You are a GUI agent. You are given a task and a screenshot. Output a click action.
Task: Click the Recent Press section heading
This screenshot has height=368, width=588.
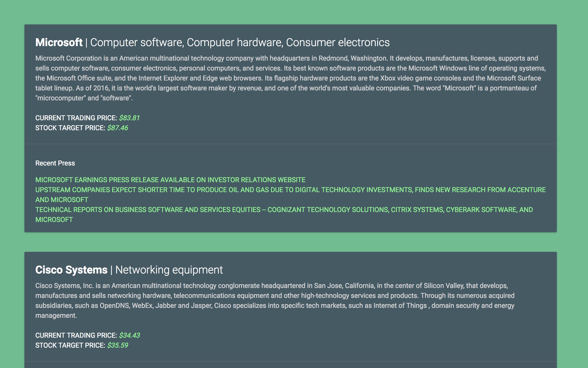click(55, 163)
